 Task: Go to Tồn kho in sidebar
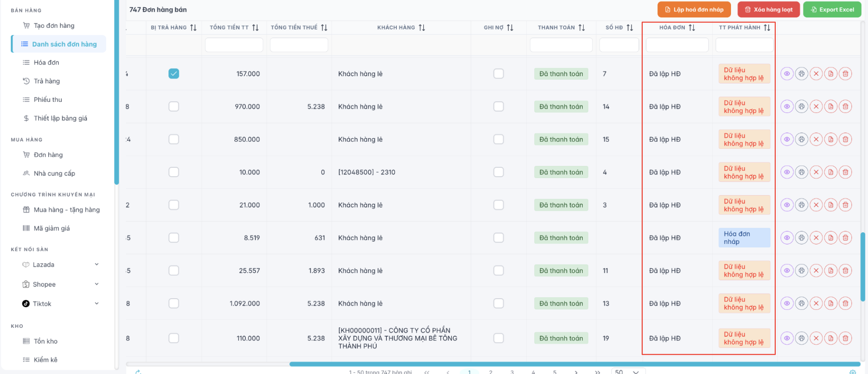45,341
